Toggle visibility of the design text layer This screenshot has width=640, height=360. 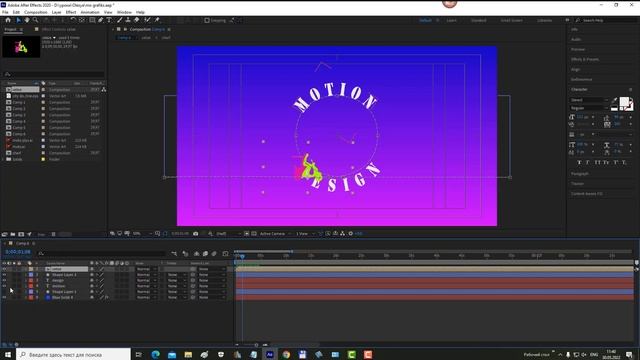pyautogui.click(x=4, y=280)
